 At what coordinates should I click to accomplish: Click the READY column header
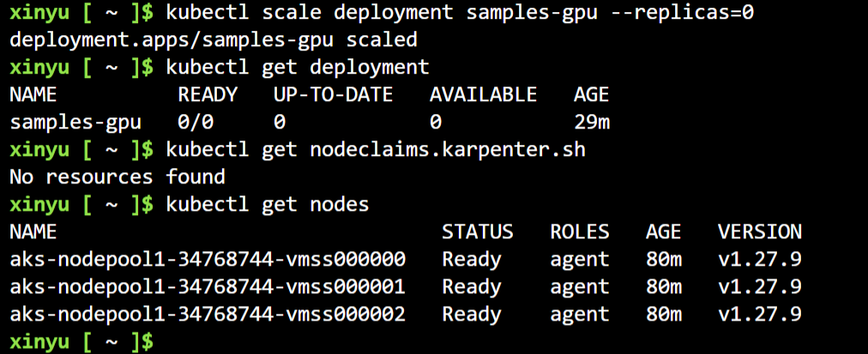(x=208, y=94)
